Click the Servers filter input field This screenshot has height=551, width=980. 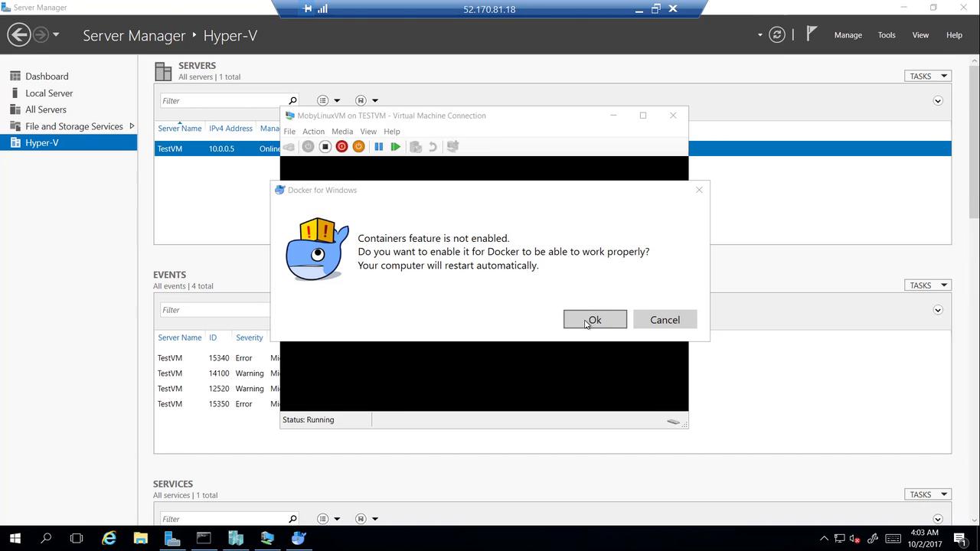click(223, 100)
